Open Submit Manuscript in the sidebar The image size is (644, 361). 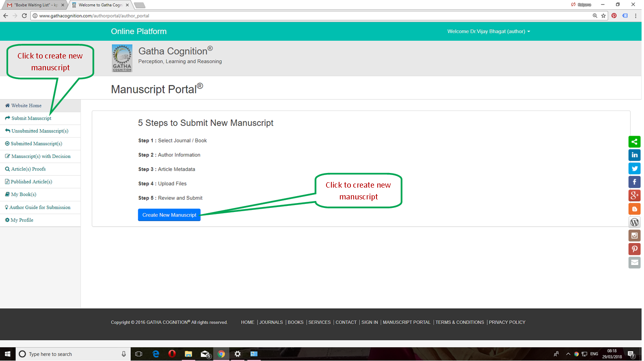point(31,118)
